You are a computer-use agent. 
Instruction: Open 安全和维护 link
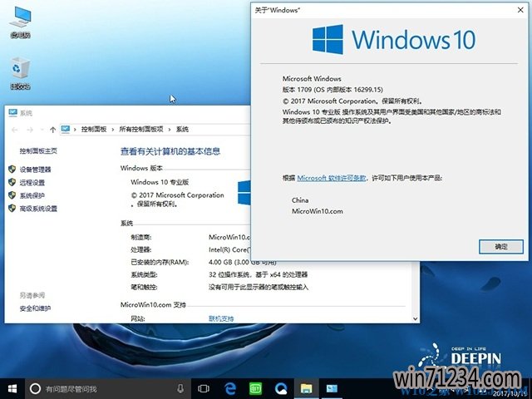pyautogui.click(x=35, y=308)
